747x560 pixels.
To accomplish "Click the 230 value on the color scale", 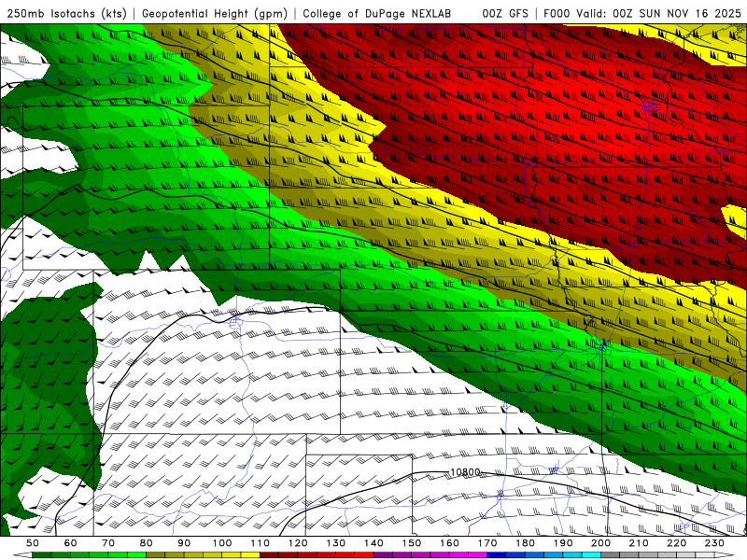I will pos(714,543).
